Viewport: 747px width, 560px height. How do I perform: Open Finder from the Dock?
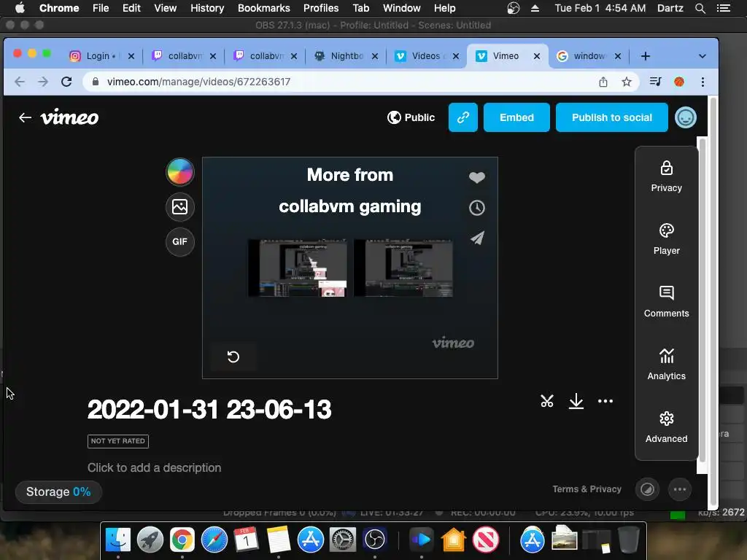pos(117,540)
